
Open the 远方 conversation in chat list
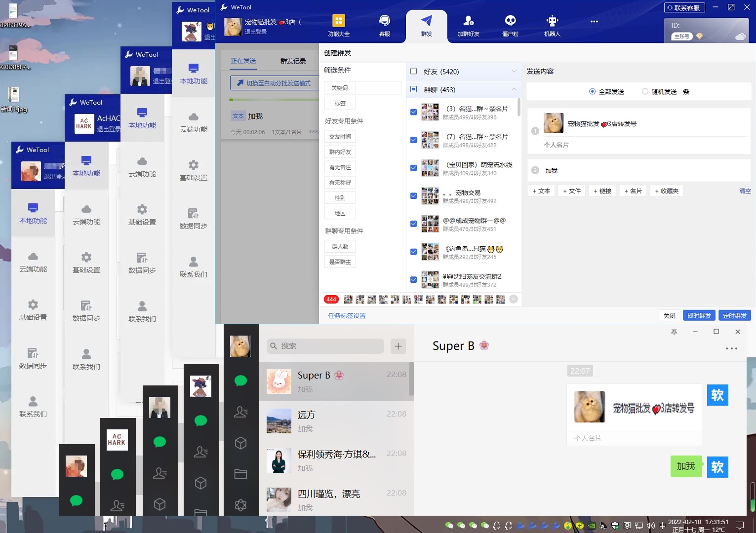pyautogui.click(x=336, y=421)
